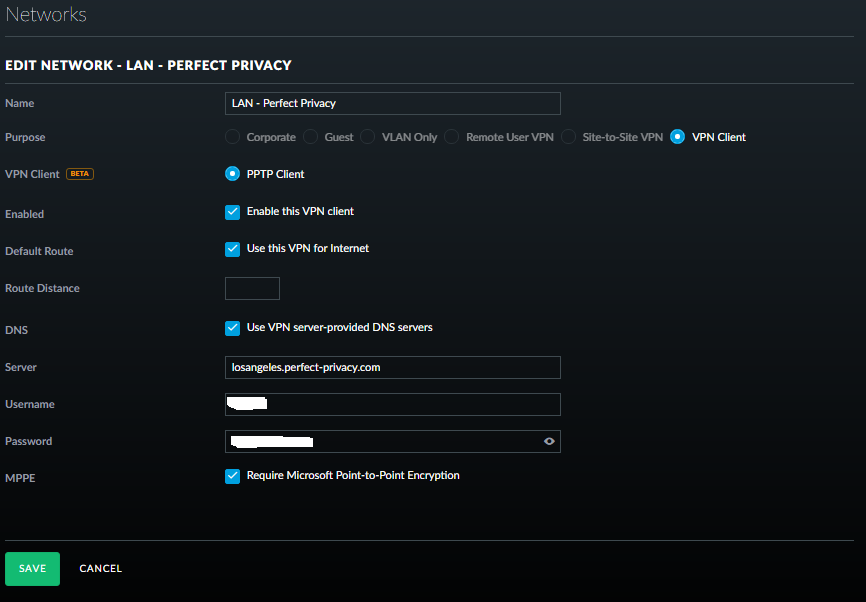
Task: Select the PPTP Client radio button
Action: click(232, 174)
